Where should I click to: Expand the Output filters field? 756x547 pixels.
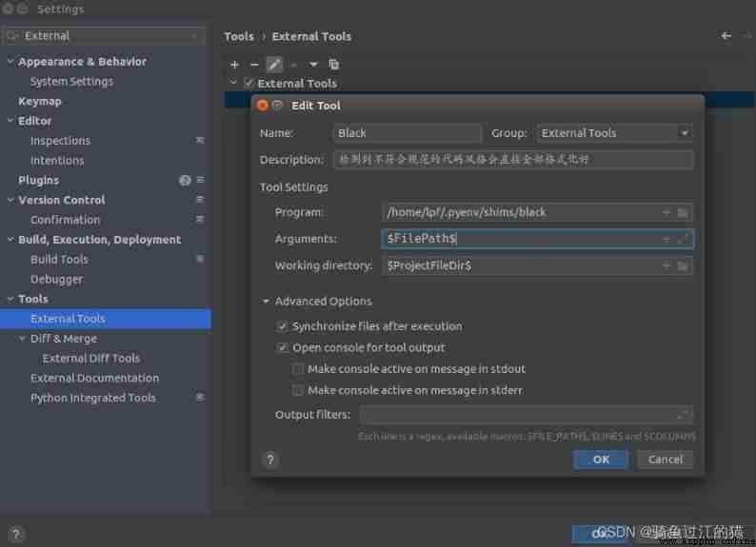tap(684, 414)
